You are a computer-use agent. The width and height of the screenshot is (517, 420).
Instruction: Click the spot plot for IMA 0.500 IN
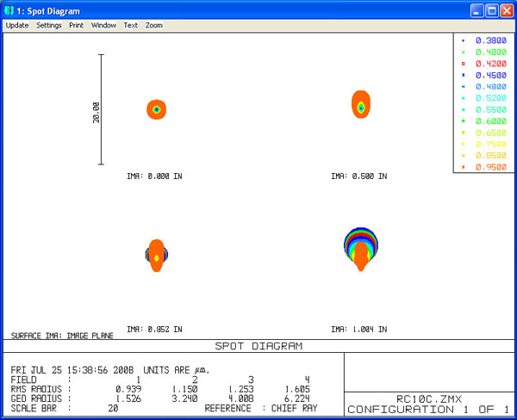pos(361,104)
